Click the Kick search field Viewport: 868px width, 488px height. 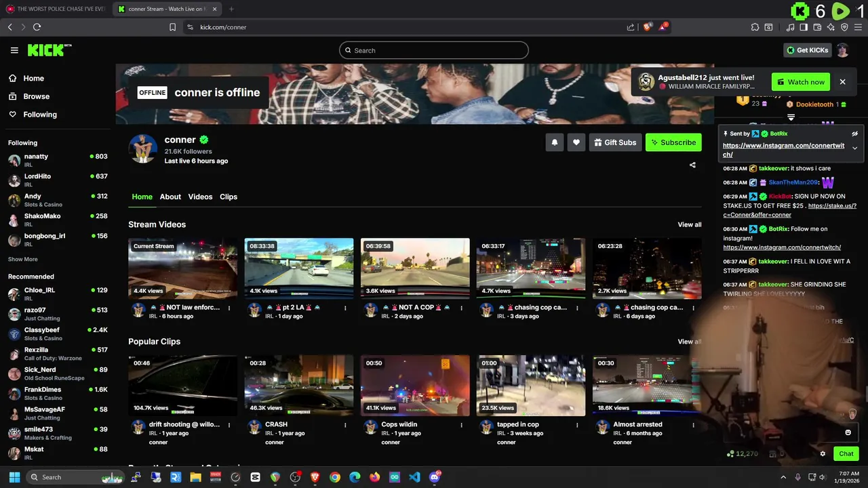pyautogui.click(x=434, y=50)
